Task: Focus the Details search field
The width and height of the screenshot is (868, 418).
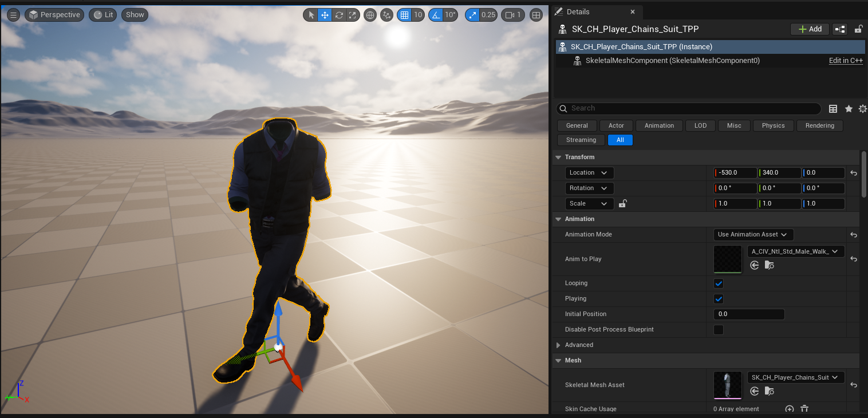Action: pos(689,108)
